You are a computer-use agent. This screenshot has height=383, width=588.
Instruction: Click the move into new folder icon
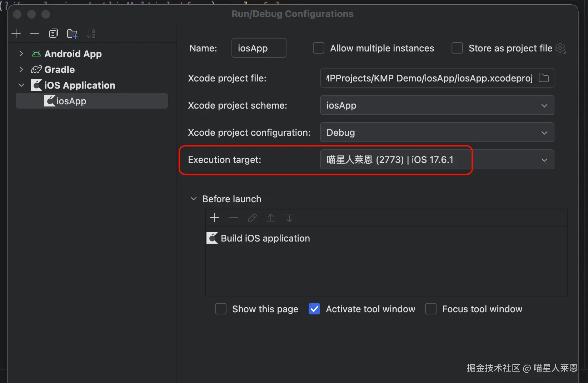tap(72, 34)
